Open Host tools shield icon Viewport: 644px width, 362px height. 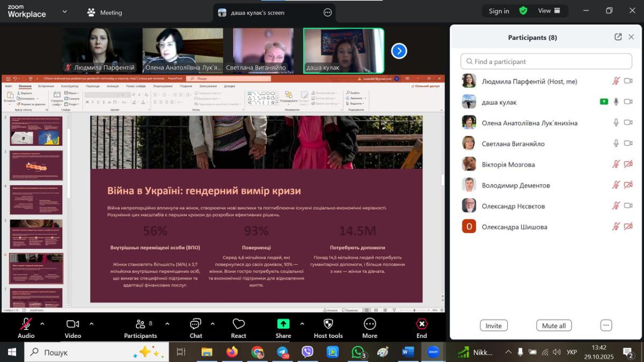(x=328, y=324)
